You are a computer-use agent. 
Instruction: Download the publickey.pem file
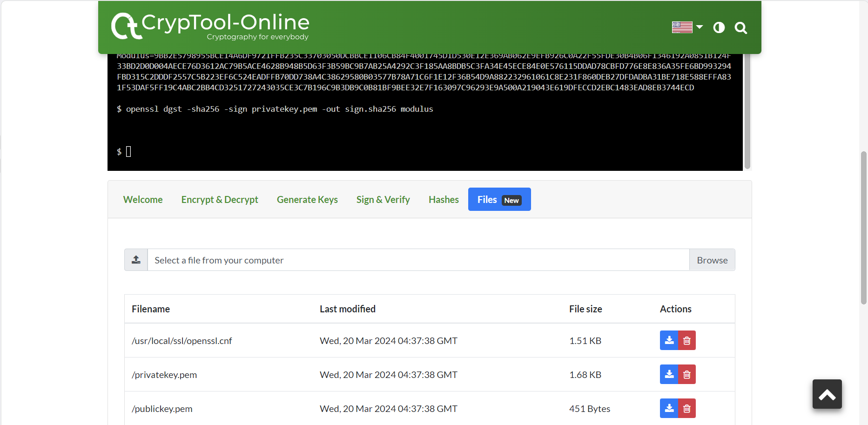669,408
